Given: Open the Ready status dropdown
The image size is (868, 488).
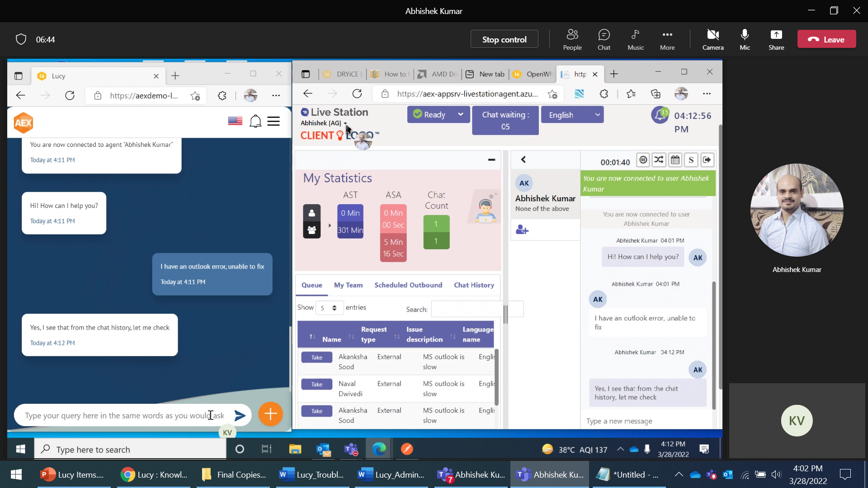Looking at the screenshot, I should tap(438, 114).
